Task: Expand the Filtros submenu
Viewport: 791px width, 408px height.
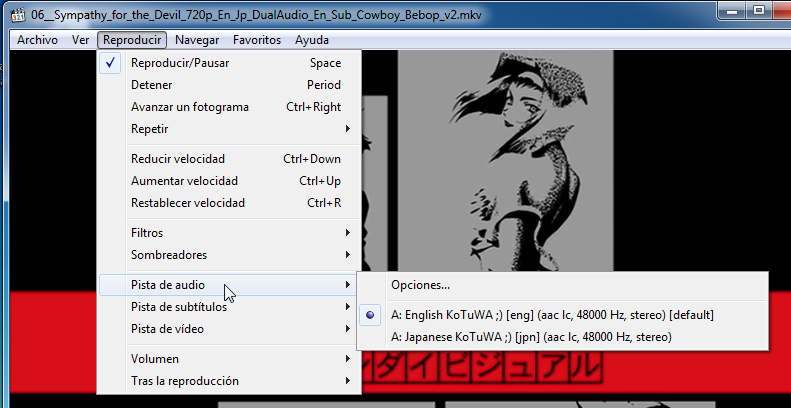Action: pyautogui.click(x=230, y=232)
